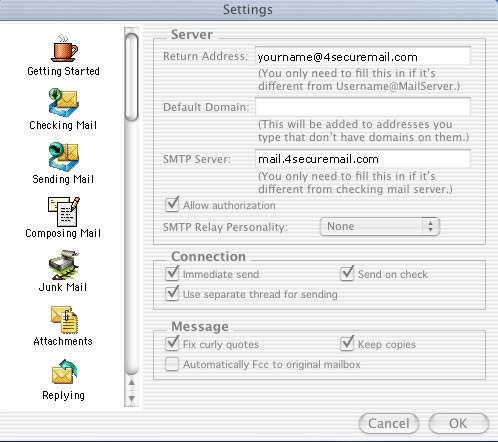Confirm settings with the OK button

459,423
